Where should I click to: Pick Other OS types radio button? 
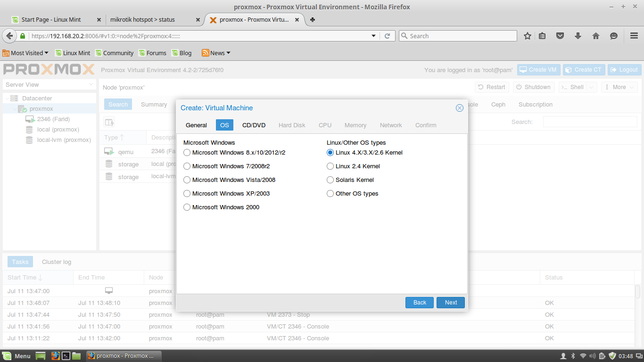click(330, 194)
